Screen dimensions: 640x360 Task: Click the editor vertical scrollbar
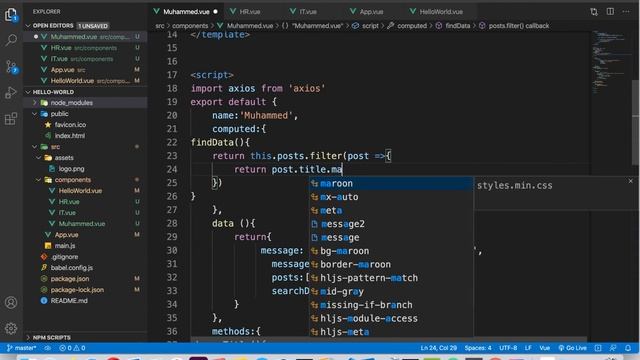click(x=636, y=122)
